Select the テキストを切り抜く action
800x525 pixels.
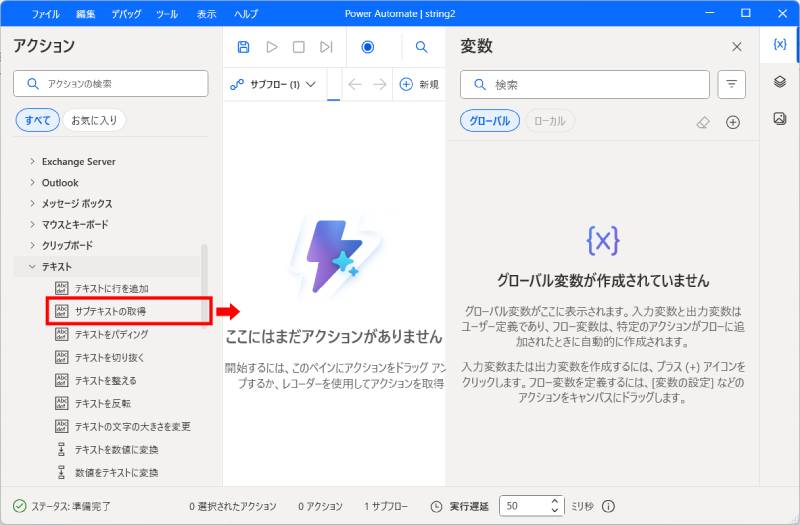(99, 357)
